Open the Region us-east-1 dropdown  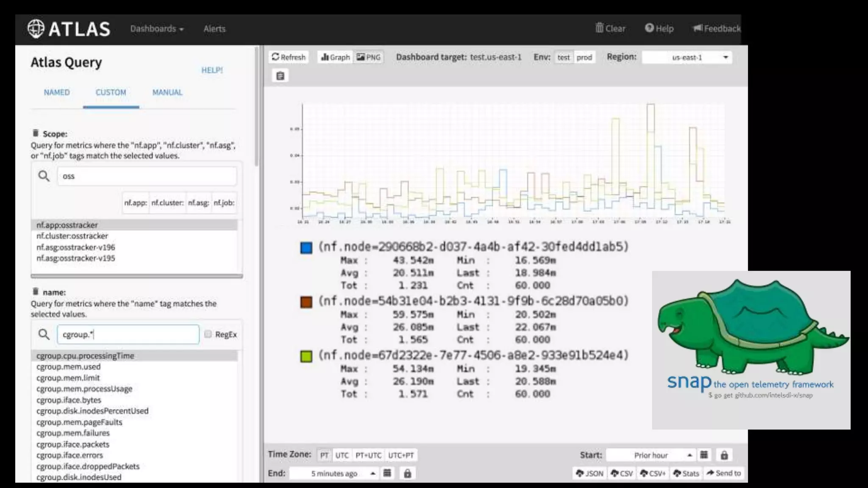[687, 57]
